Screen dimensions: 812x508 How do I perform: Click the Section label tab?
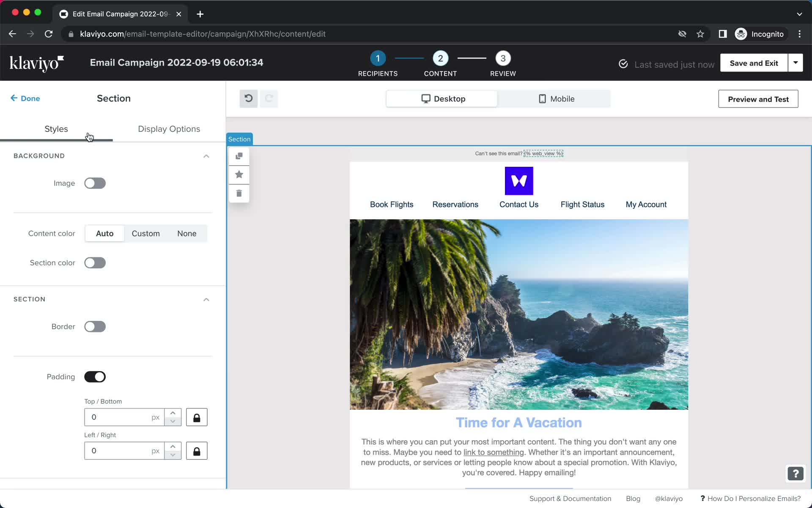tap(239, 139)
